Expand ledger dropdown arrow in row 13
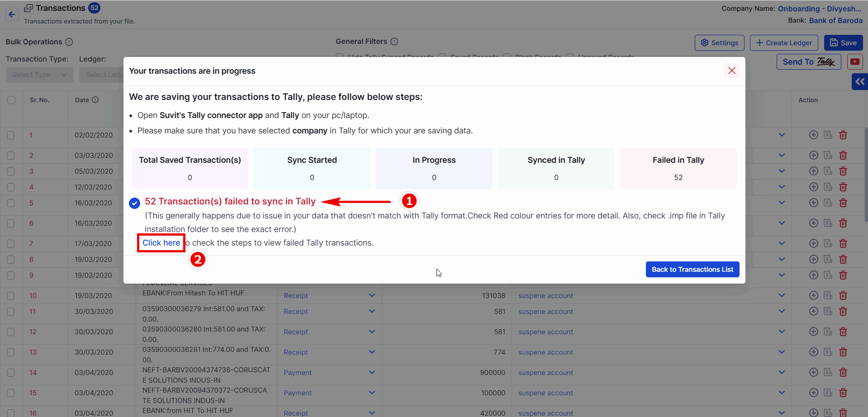The image size is (868, 417). [x=782, y=352]
